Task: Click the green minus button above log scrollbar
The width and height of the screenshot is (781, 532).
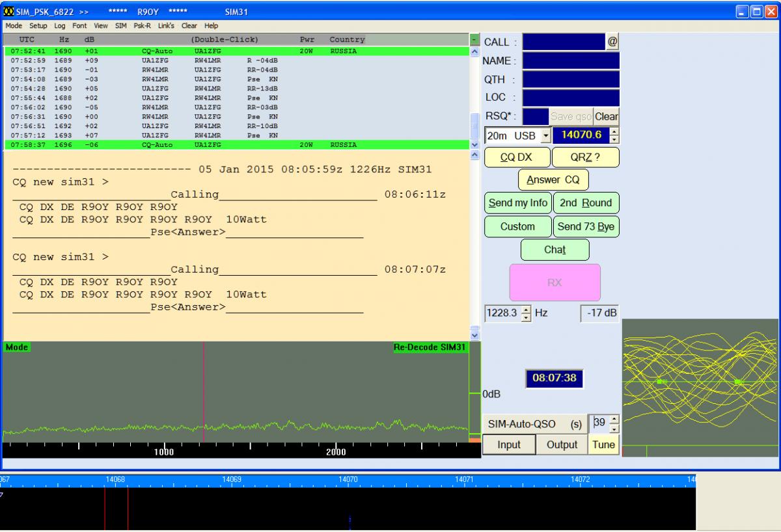Action: pos(474,40)
